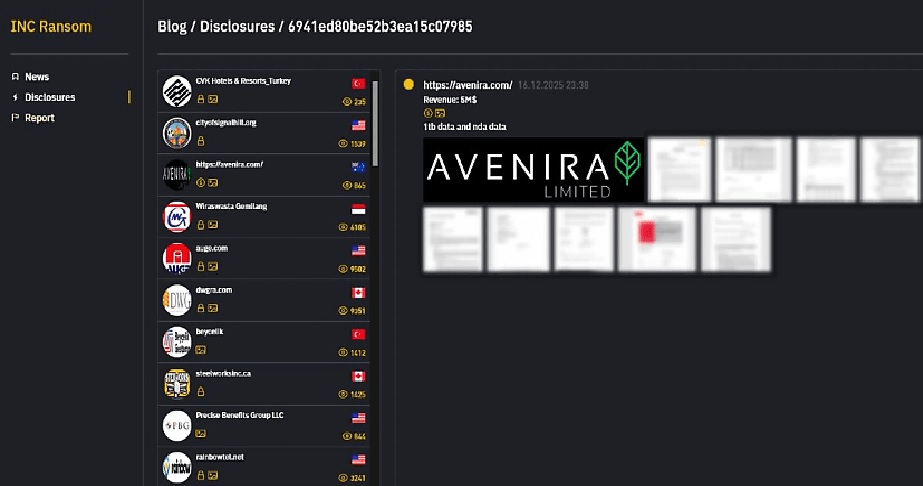Click the Canada flag on steelworksinc.ca entry
Image resolution: width=923 pixels, height=486 pixels.
tap(358, 376)
